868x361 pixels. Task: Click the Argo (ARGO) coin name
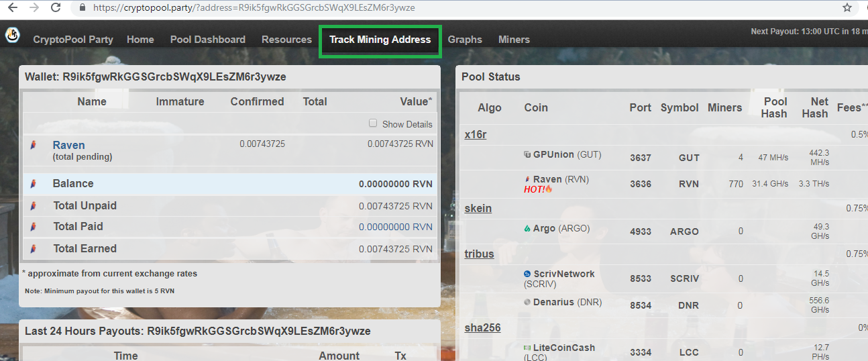click(x=561, y=228)
